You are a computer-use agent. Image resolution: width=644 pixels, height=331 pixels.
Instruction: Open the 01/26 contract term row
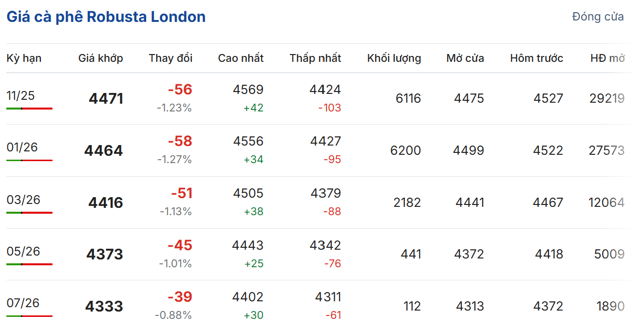pos(22,147)
